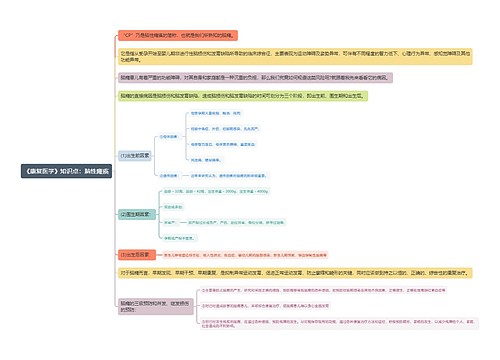Screen dimensions: 500x360
Task: Click the mauve node below the yellow one
Action: click(x=255, y=78)
